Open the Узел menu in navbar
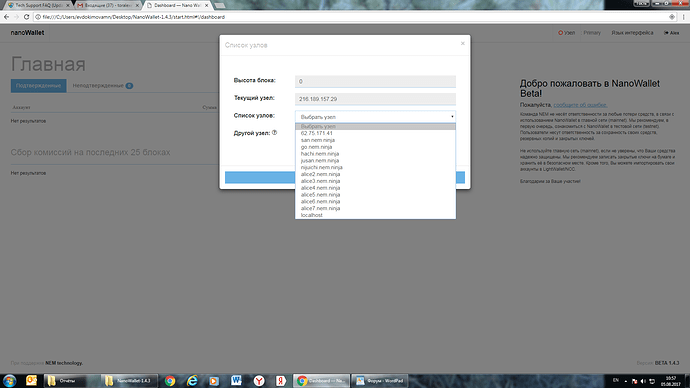This screenshot has width=690, height=388. point(567,33)
